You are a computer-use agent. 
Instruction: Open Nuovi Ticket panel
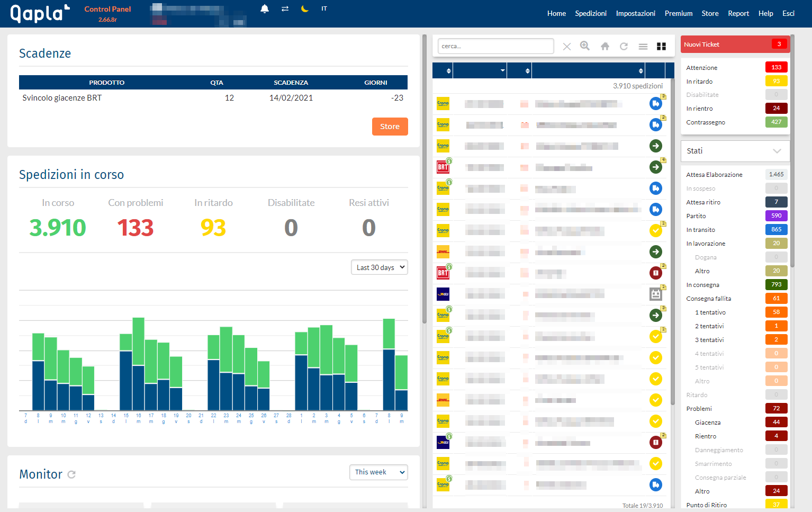click(735, 44)
